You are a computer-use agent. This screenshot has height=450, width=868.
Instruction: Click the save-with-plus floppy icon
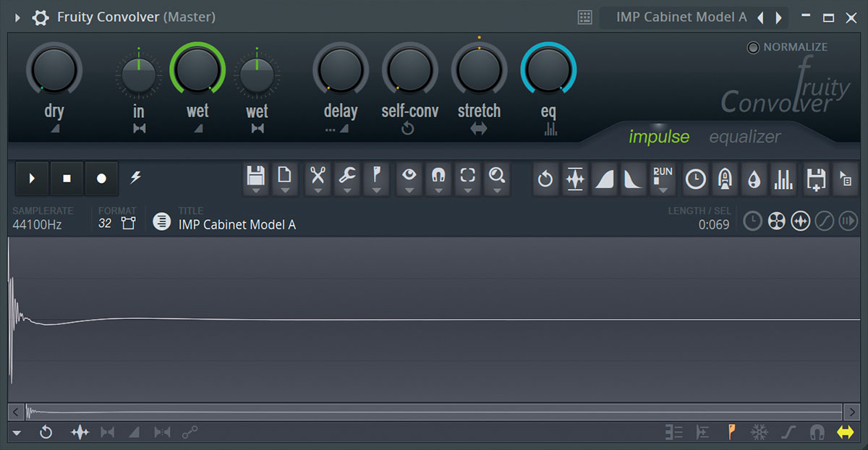(816, 179)
